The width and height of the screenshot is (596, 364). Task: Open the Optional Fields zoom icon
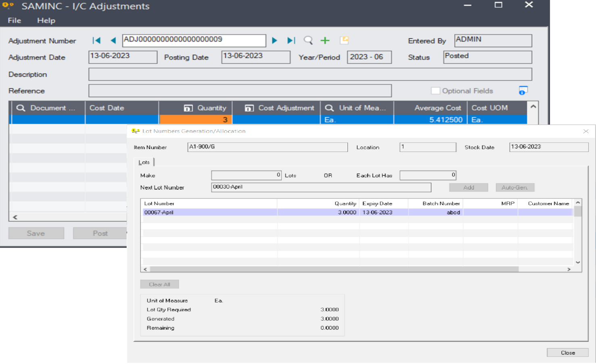[x=523, y=91]
